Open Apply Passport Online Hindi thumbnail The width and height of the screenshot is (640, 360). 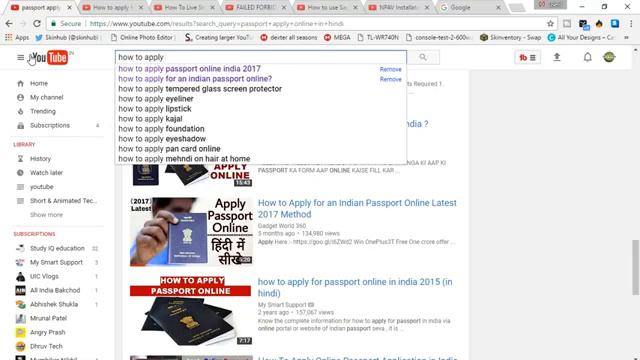pyautogui.click(x=191, y=232)
